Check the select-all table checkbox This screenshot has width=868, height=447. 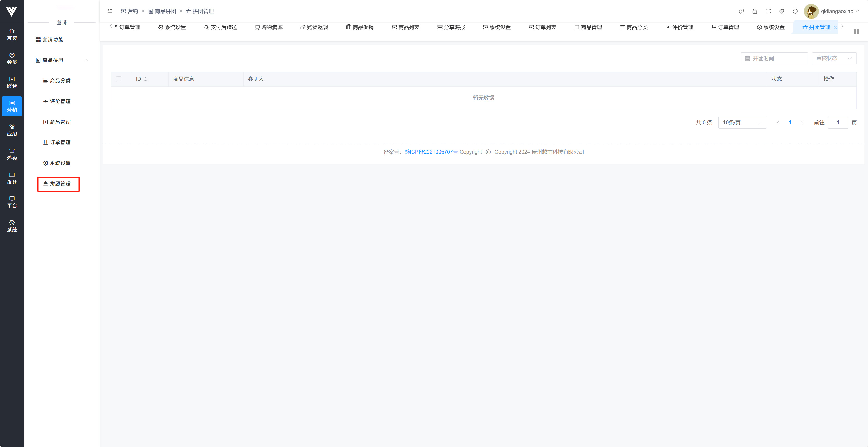pos(119,79)
